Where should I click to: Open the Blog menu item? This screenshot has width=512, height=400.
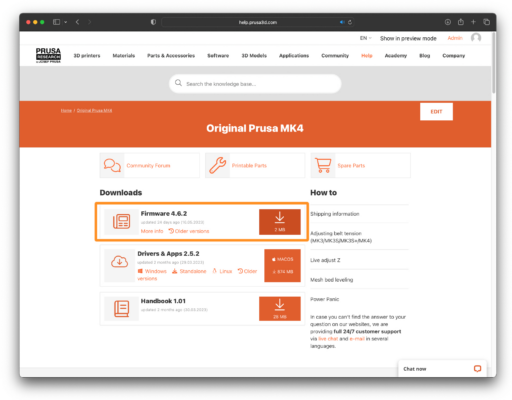(425, 56)
